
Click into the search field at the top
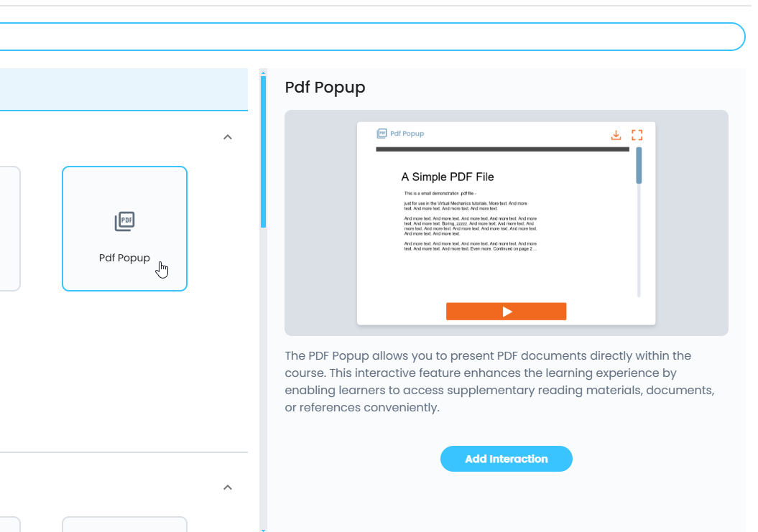point(359,37)
